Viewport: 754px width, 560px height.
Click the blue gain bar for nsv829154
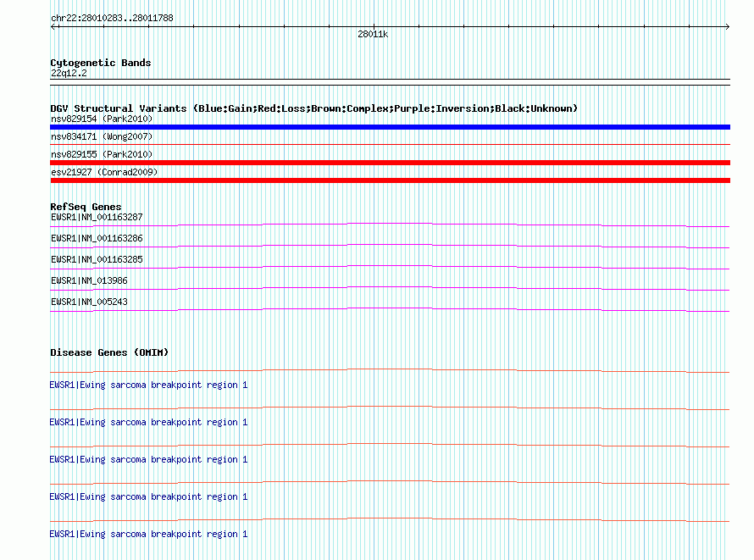coord(390,127)
